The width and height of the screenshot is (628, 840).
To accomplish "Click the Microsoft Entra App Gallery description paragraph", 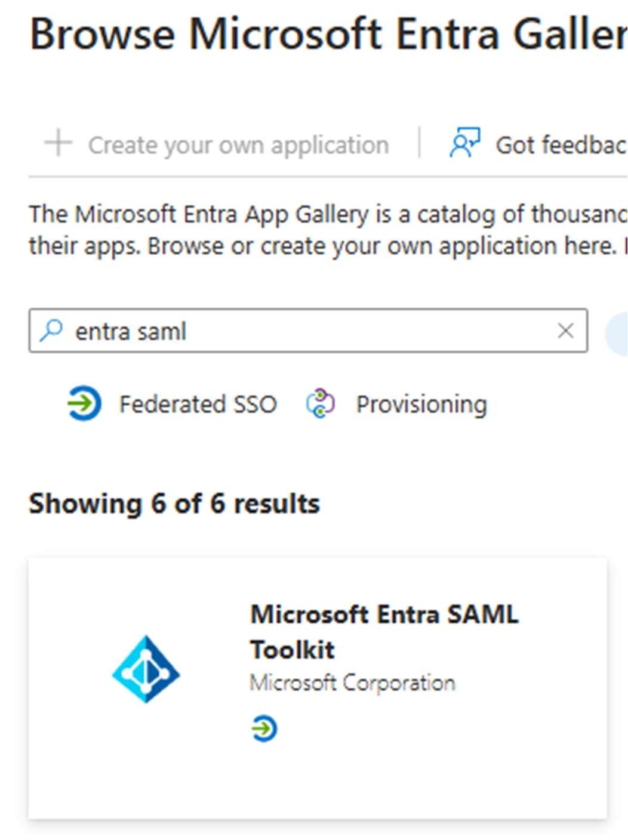I will click(322, 230).
